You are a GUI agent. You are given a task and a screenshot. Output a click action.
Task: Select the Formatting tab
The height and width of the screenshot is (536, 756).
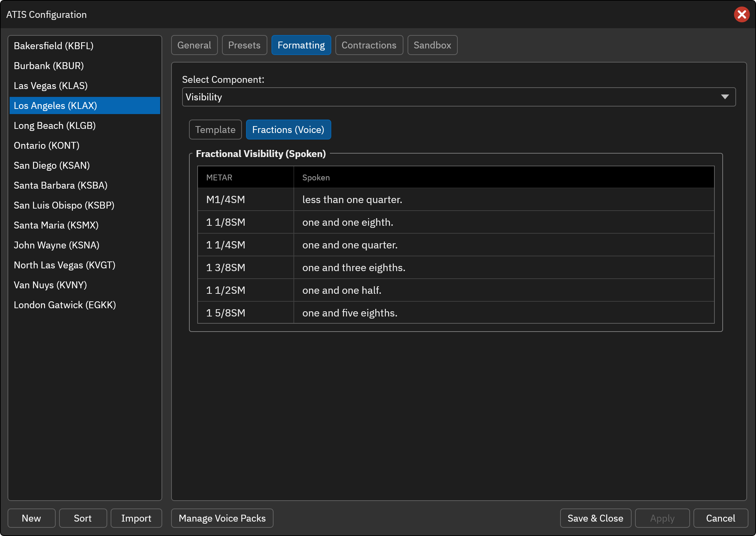(301, 45)
